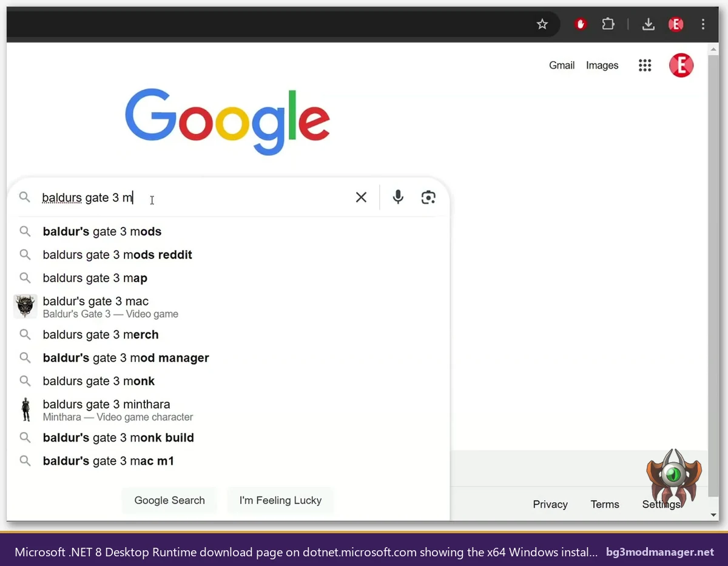This screenshot has width=728, height=566.
Task: Open the Extensions puzzle-piece menu
Action: coord(608,24)
